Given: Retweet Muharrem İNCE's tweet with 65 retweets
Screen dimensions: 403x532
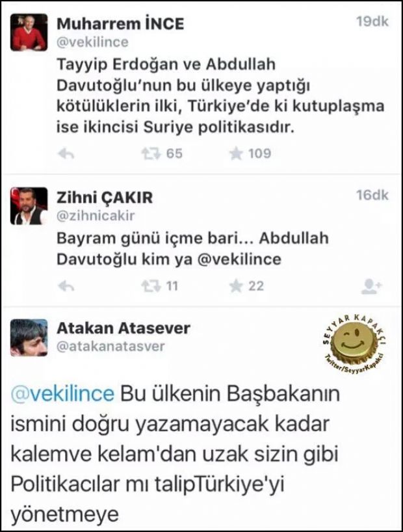Looking at the screenshot, I should (151, 154).
